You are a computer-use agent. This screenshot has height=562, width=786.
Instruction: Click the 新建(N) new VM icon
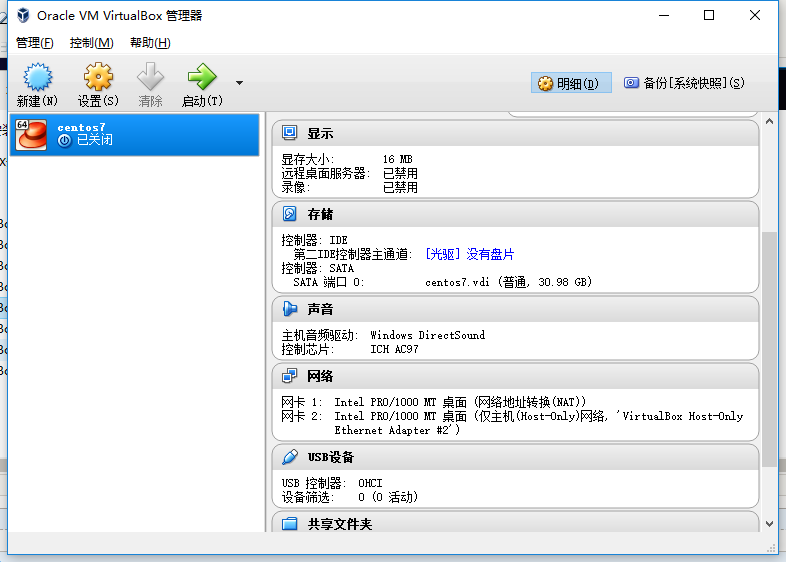click(x=37, y=77)
